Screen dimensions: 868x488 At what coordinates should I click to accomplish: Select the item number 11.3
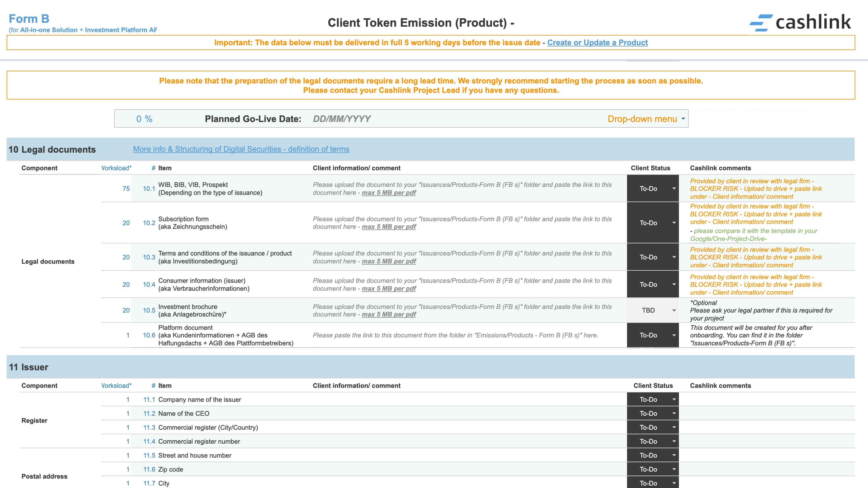tap(149, 427)
